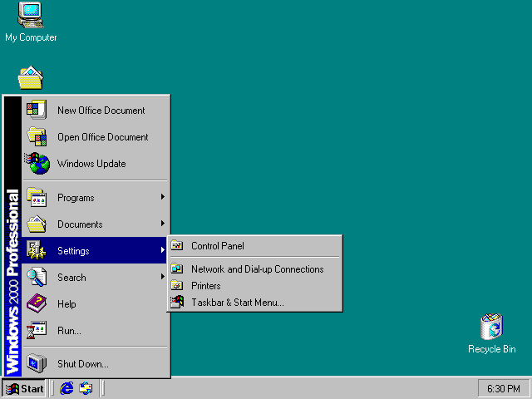Open the Documents menu item
532x399 pixels.
[x=95, y=224]
